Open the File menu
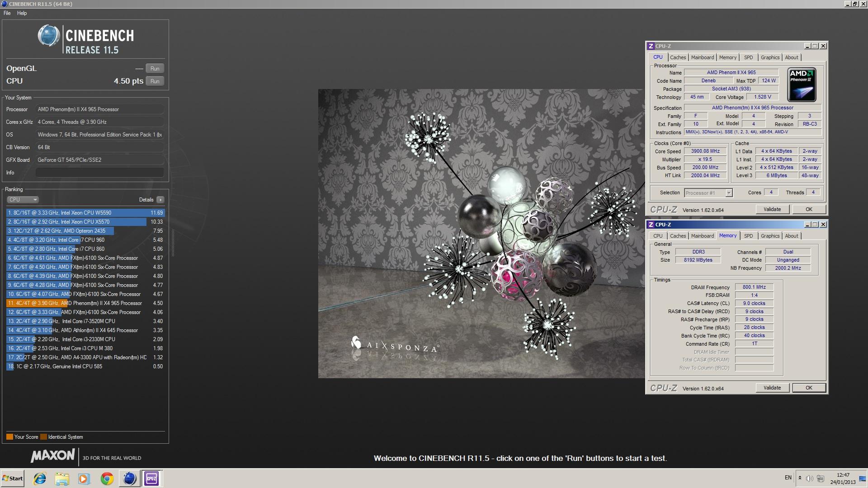 7,13
